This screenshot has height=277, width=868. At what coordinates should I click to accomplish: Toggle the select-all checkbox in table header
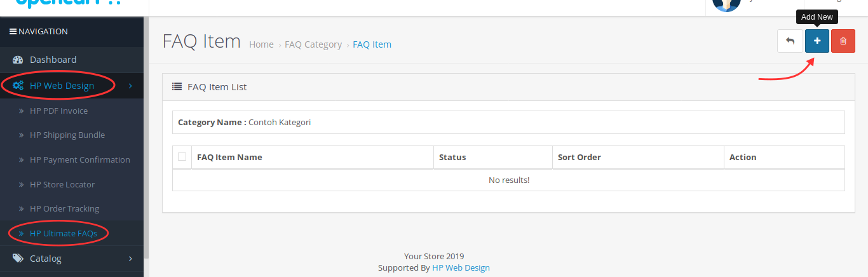point(182,157)
